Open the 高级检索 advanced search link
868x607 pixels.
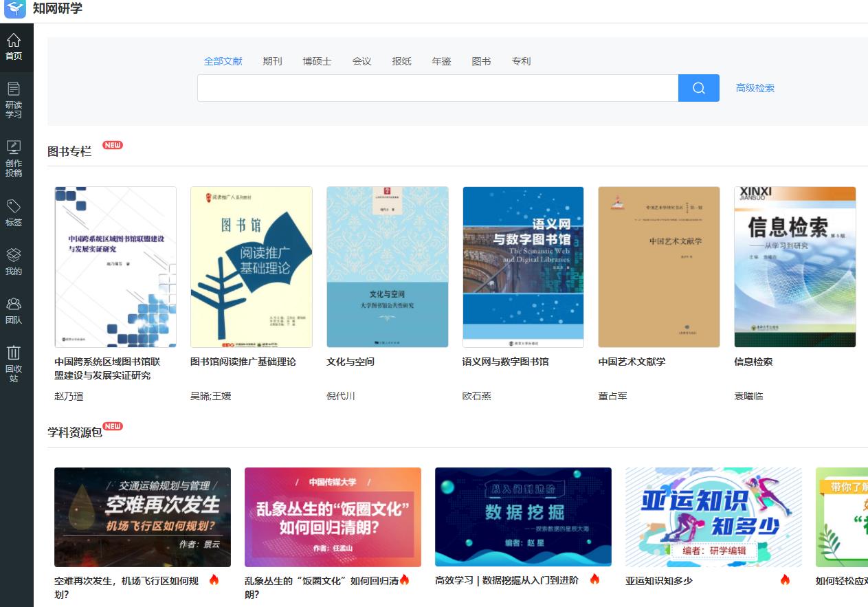pyautogui.click(x=755, y=88)
